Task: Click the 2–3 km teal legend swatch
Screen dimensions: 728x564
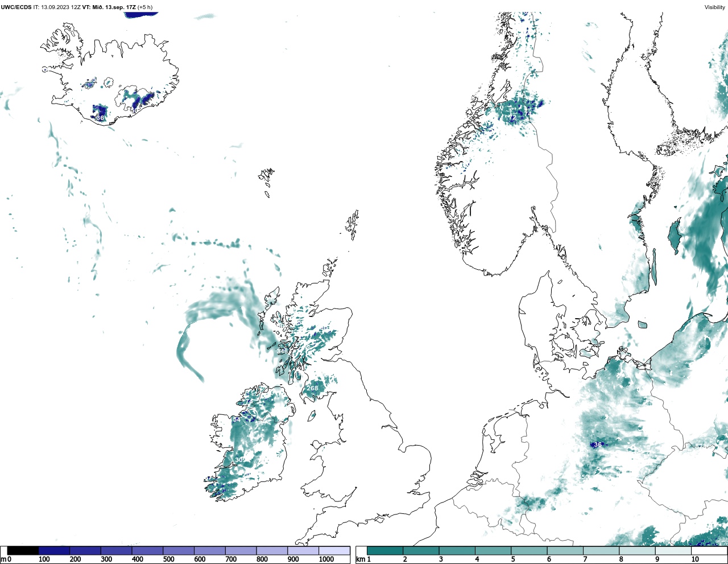Action: click(421, 550)
